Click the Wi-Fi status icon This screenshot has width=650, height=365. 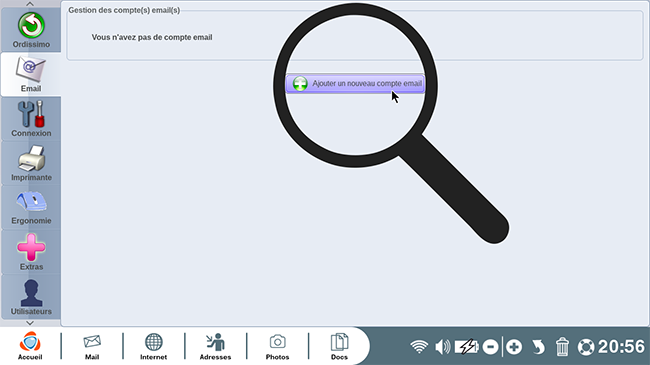click(x=419, y=346)
